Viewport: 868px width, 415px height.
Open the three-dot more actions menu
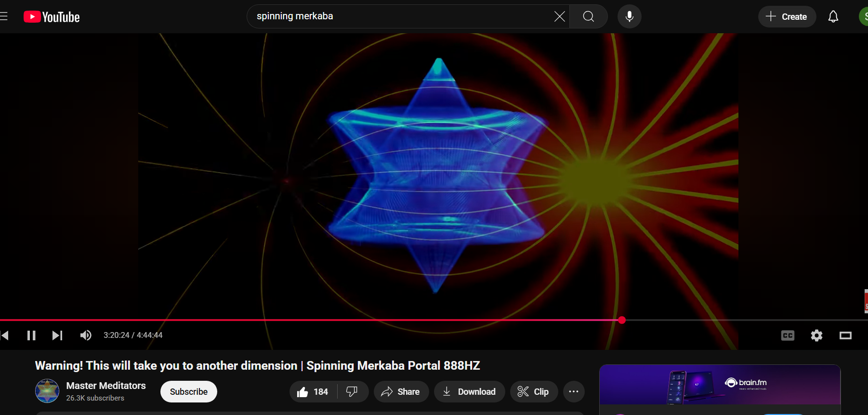(x=573, y=392)
